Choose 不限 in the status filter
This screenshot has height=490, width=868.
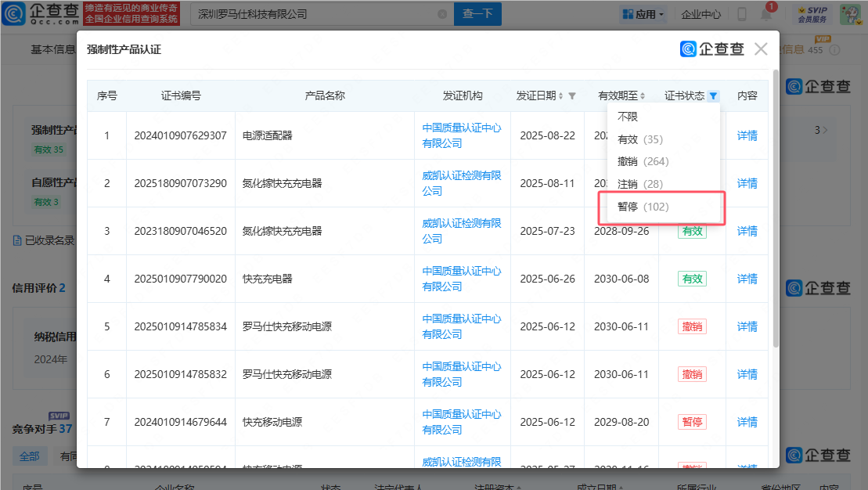(x=628, y=117)
